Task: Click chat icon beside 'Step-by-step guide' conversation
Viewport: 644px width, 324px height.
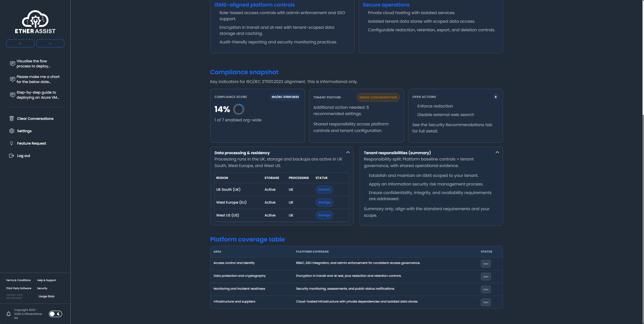Action: (x=12, y=95)
